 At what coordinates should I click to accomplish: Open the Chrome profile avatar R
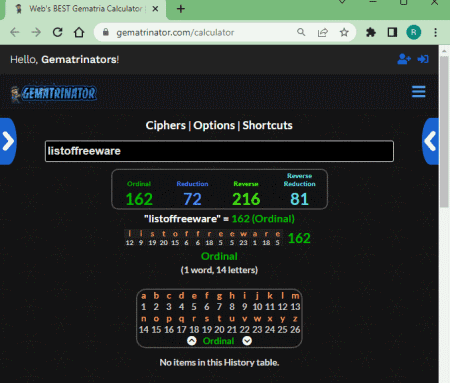(x=414, y=32)
